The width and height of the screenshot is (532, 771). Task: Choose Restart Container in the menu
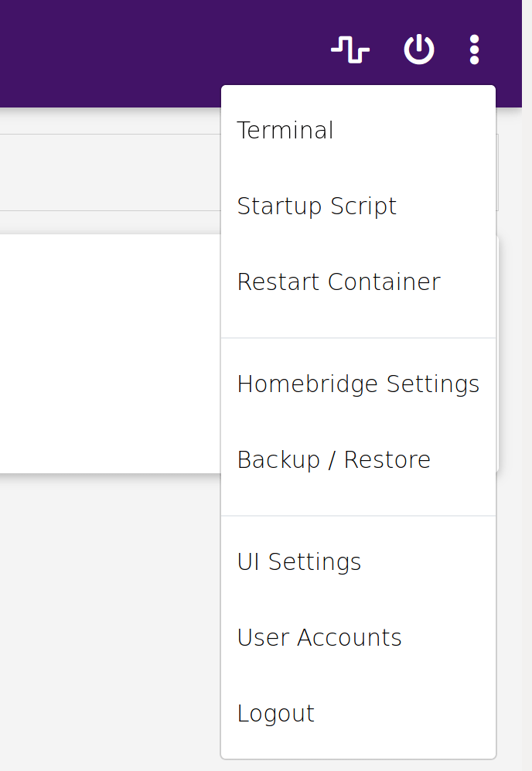339,281
